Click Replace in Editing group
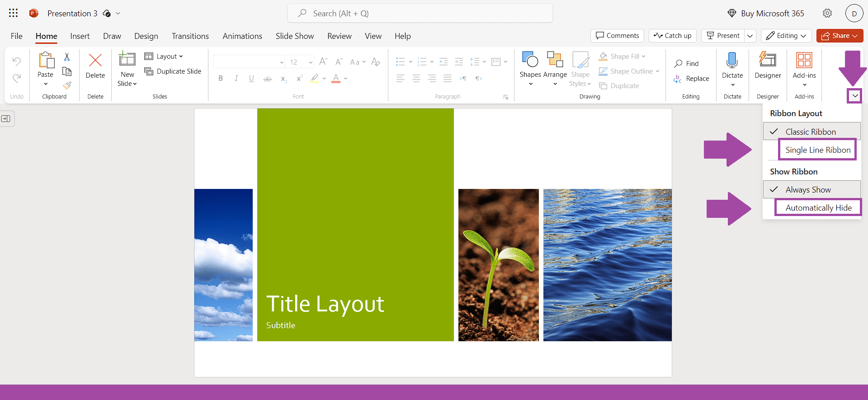This screenshot has height=400, width=868. click(691, 79)
